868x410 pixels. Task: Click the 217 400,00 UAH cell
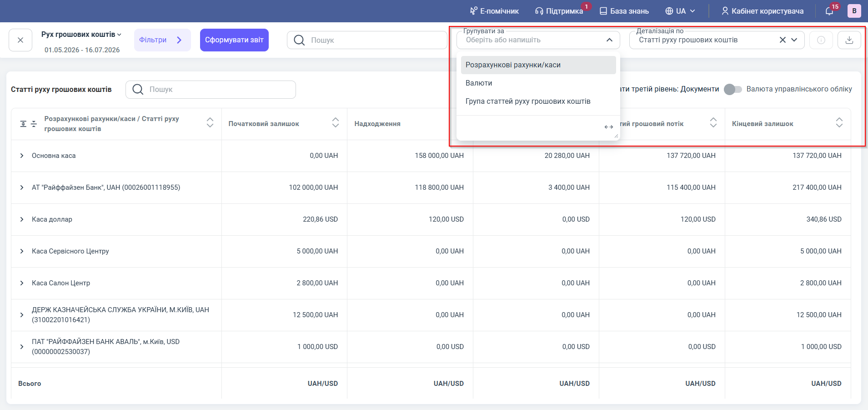817,187
